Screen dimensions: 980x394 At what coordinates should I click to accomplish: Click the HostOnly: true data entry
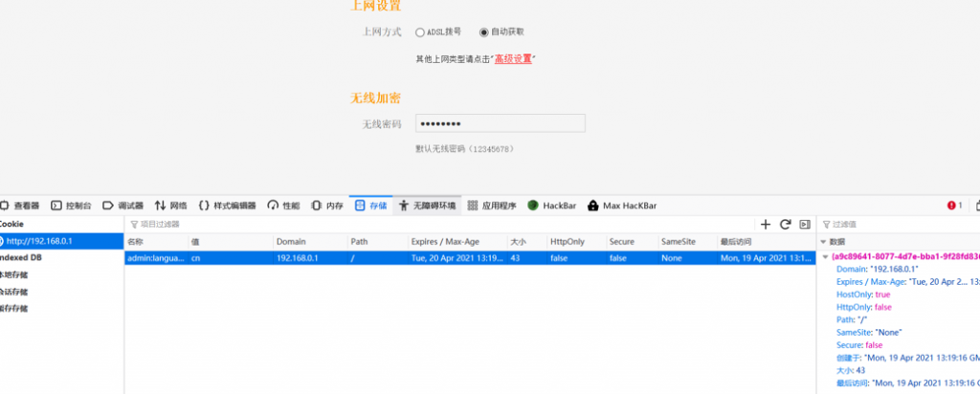point(863,295)
